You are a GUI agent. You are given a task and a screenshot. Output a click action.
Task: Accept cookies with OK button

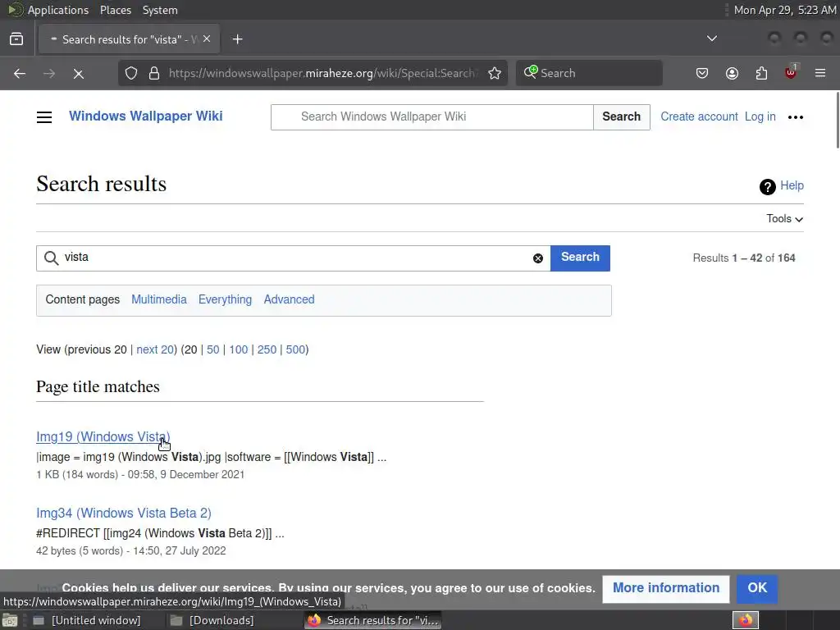click(757, 588)
